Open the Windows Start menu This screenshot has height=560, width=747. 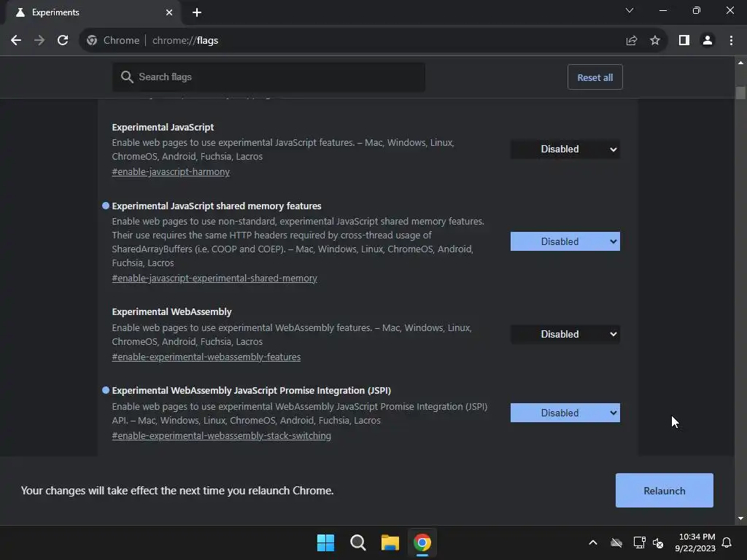(x=326, y=542)
